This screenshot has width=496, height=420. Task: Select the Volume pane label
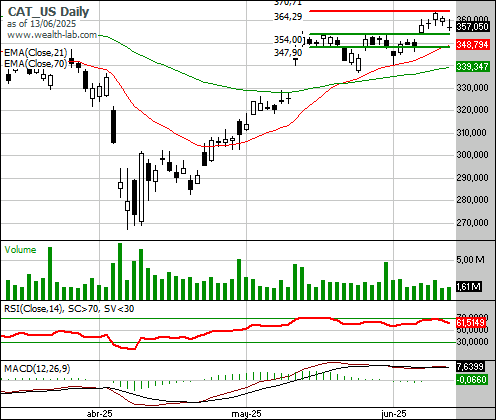click(20, 250)
